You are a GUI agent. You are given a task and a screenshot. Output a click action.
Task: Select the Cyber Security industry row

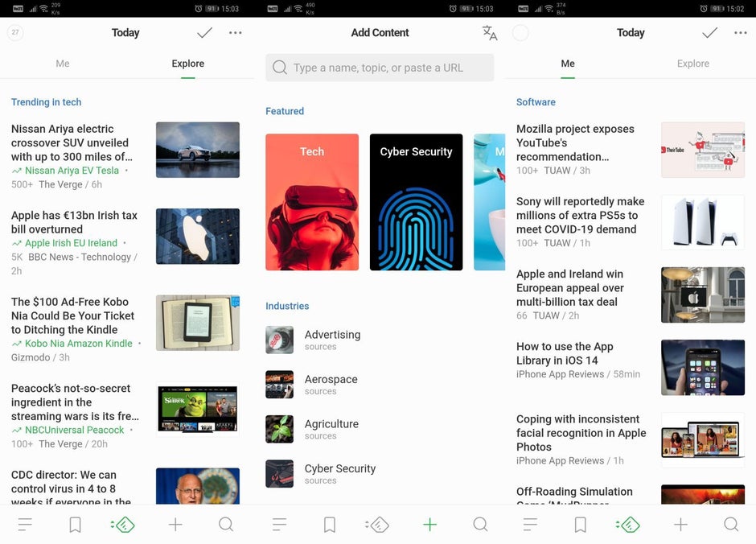380,474
